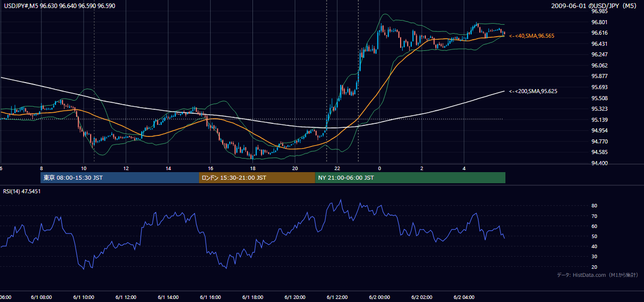Click the HistData.com data source credit

tap(598, 275)
